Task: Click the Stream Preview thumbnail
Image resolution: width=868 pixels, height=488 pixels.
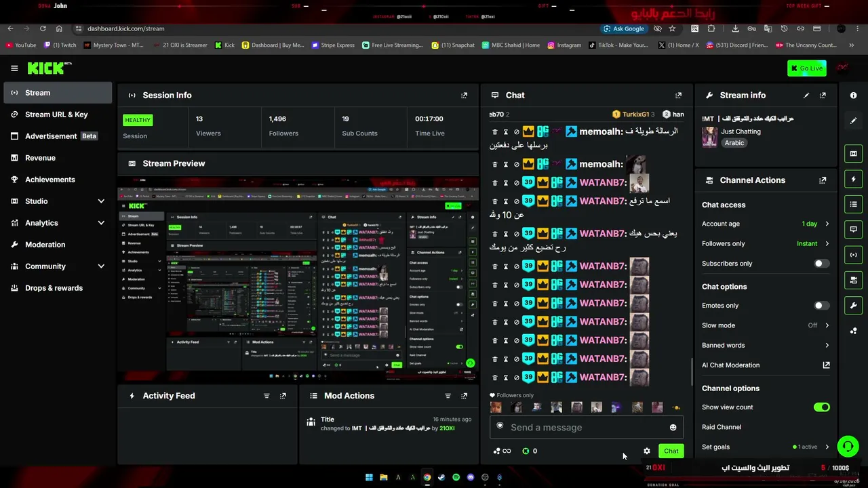Action: 298,279
